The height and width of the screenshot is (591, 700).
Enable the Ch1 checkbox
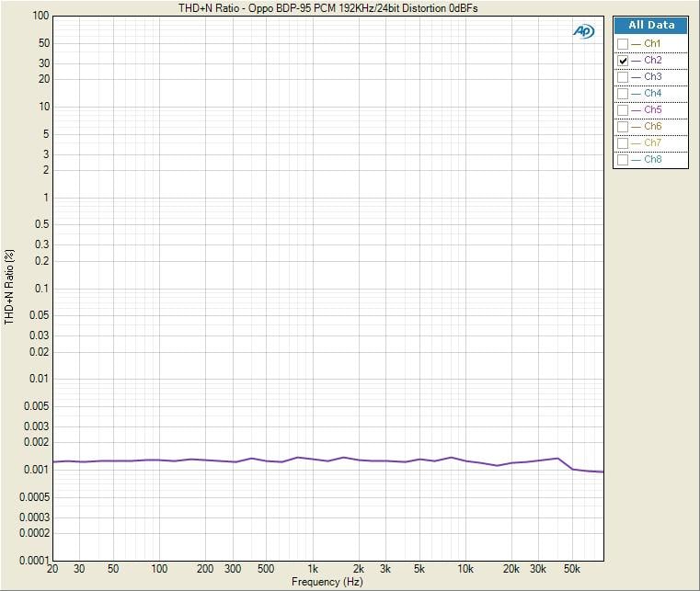point(623,44)
